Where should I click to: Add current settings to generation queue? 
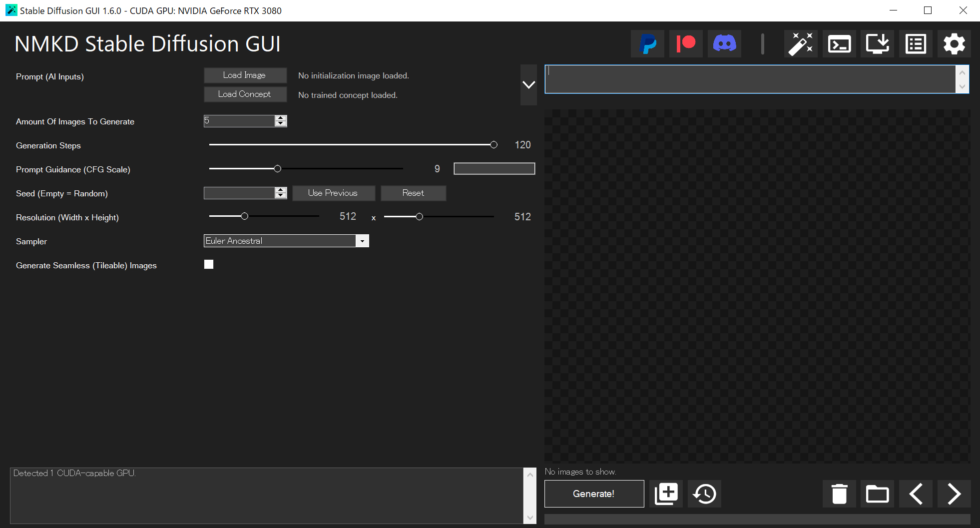point(666,494)
